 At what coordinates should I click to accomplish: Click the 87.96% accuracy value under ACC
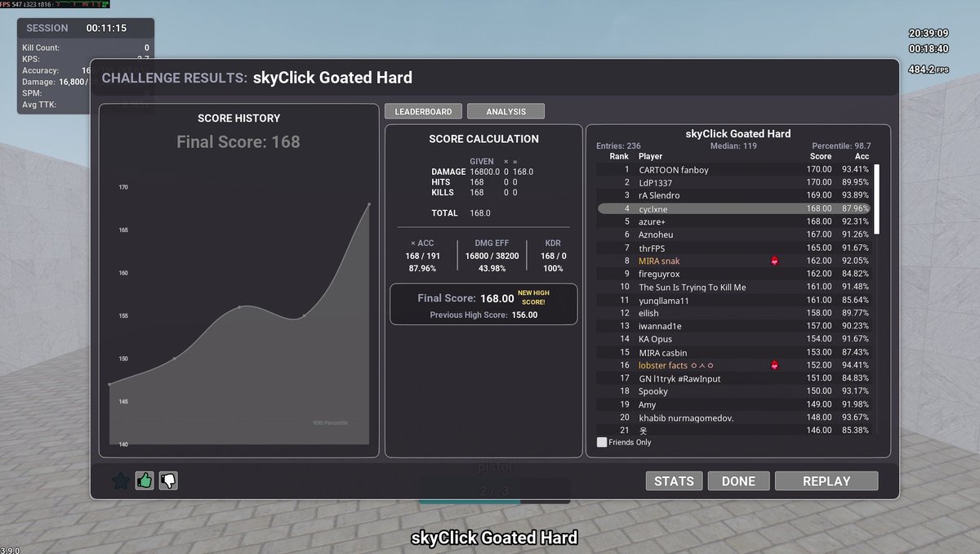(x=424, y=268)
